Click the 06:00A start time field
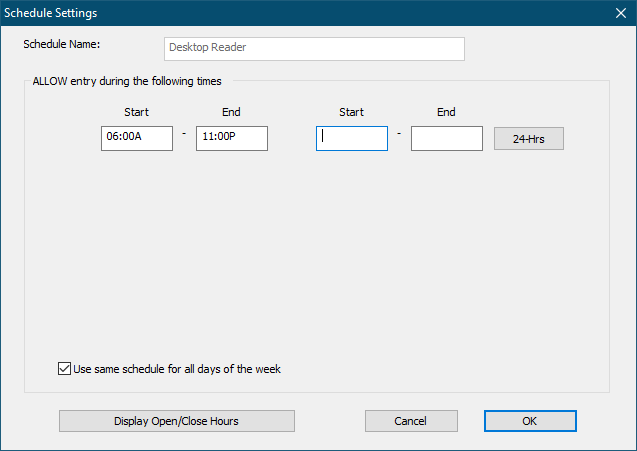Image resolution: width=637 pixels, height=451 pixels. point(137,138)
